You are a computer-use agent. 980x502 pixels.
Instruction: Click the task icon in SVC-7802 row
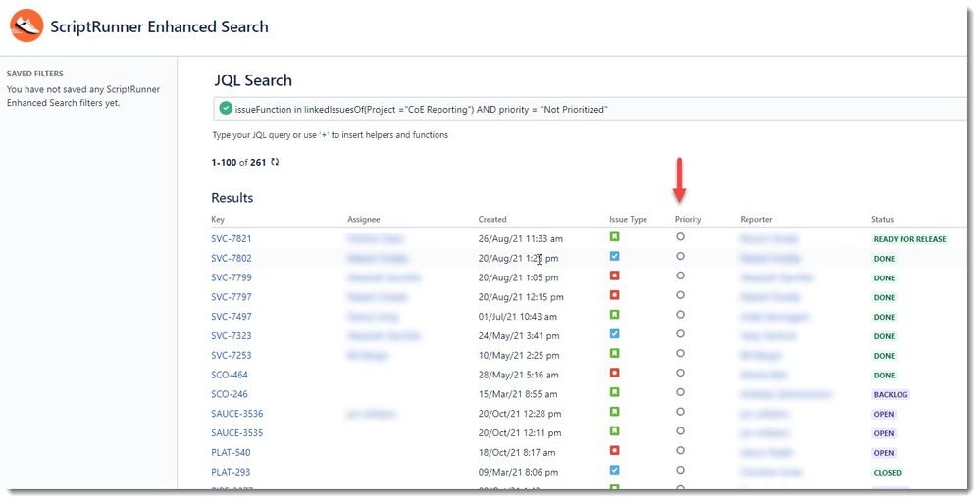point(614,256)
